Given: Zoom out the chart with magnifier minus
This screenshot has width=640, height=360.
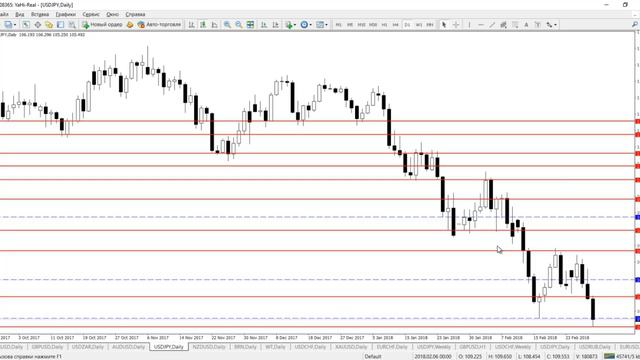Looking at the screenshot, I should 239,25.
